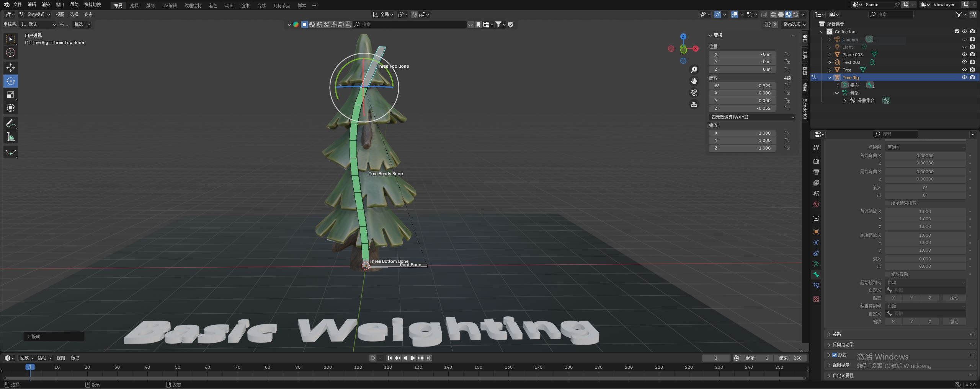Select the Measure ruler tool
The width and height of the screenshot is (980, 389).
pyautogui.click(x=11, y=137)
